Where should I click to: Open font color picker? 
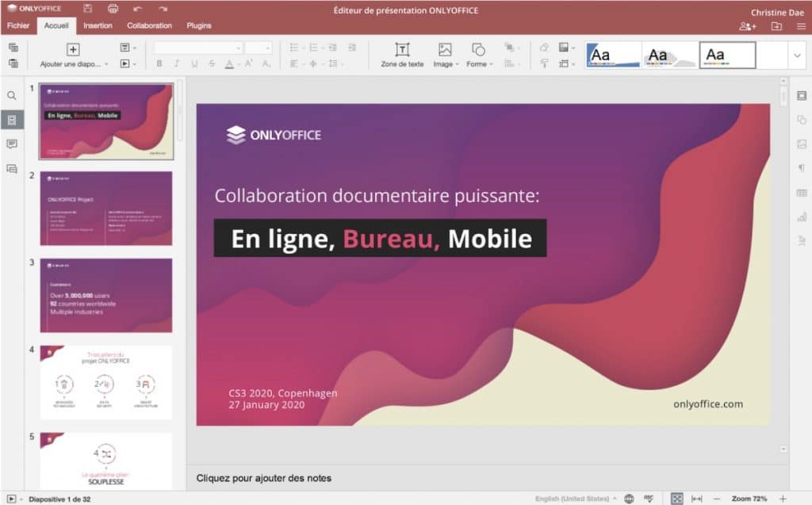pos(231,63)
